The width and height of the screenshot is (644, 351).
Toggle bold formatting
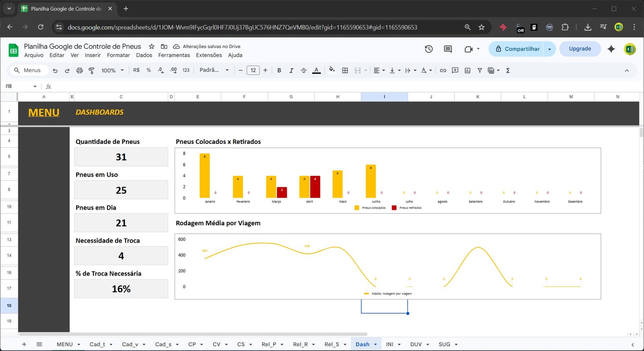click(x=279, y=71)
